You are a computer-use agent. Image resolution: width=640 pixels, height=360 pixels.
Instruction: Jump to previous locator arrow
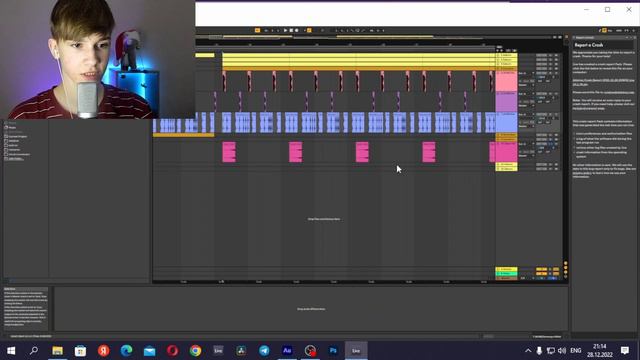tap(498, 51)
